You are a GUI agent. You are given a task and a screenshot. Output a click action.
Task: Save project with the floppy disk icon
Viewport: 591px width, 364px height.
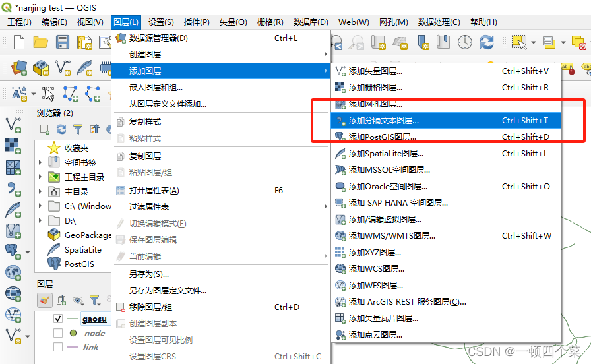(x=63, y=42)
